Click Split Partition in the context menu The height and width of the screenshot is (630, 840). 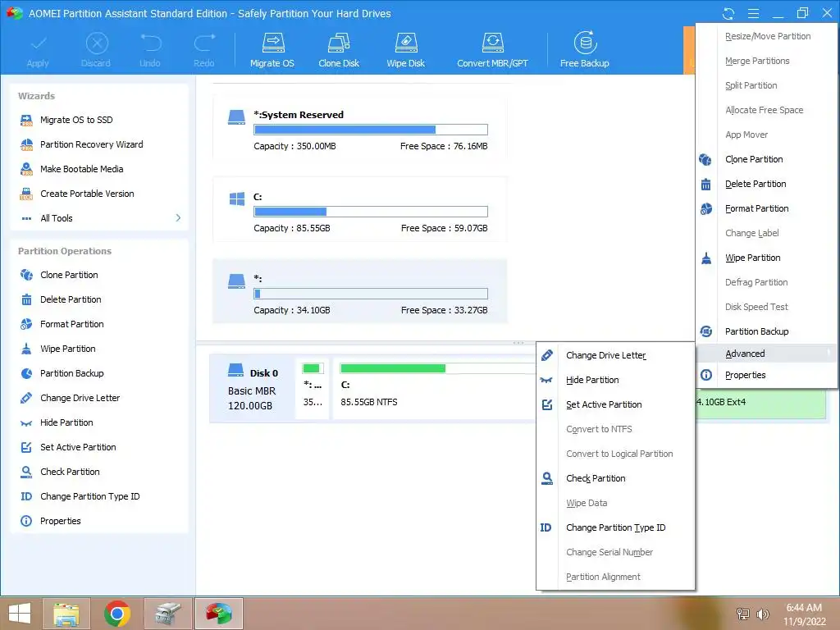click(751, 85)
